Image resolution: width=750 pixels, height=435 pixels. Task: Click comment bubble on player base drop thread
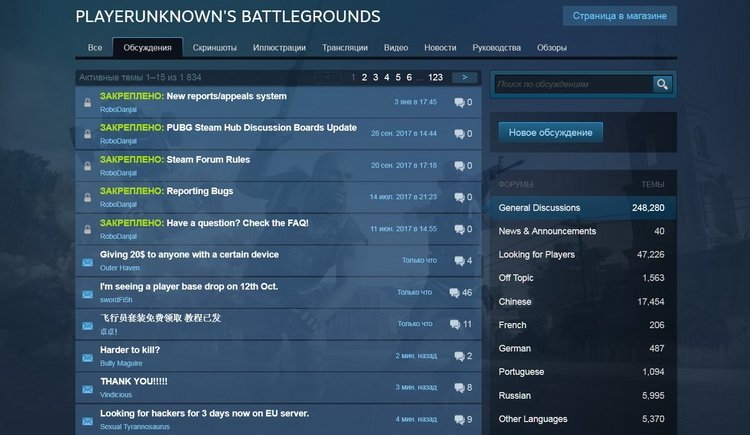[454, 292]
